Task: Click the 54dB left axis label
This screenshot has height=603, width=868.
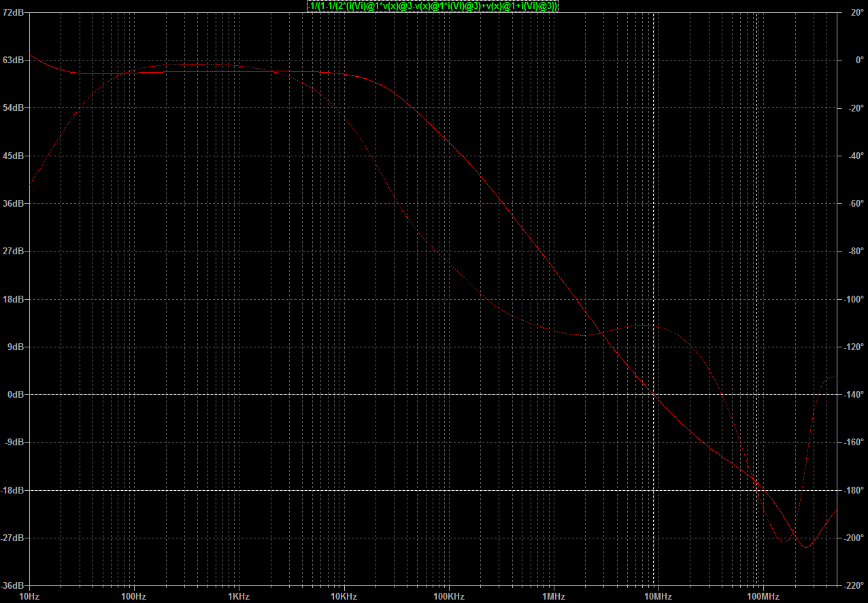Action: (x=13, y=108)
